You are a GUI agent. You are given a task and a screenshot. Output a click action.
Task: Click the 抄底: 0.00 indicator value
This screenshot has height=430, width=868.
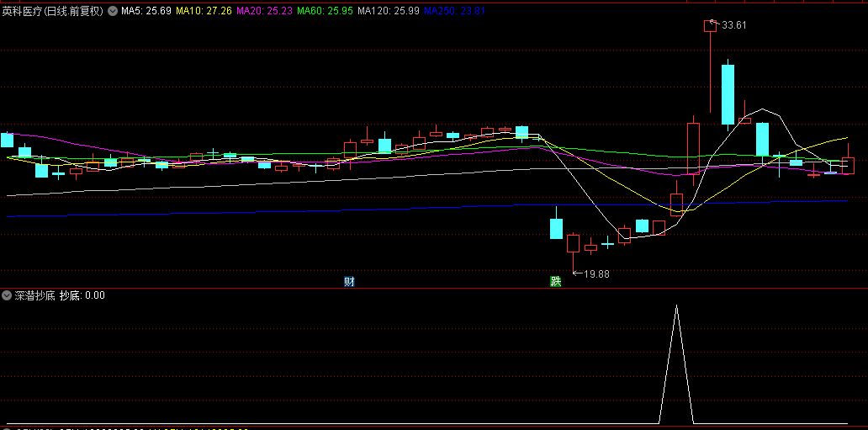82,295
